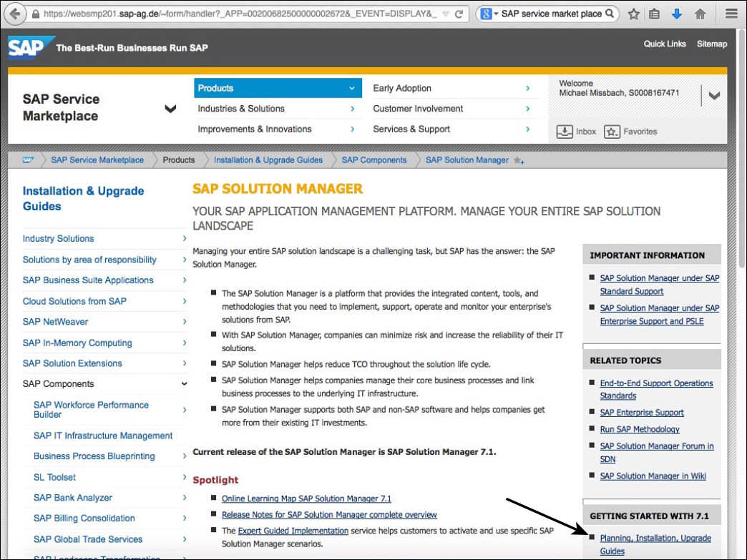Image resolution: width=747 pixels, height=560 pixels.
Task: Click the SAP Solution Manager breadcrumb
Action: 467,160
